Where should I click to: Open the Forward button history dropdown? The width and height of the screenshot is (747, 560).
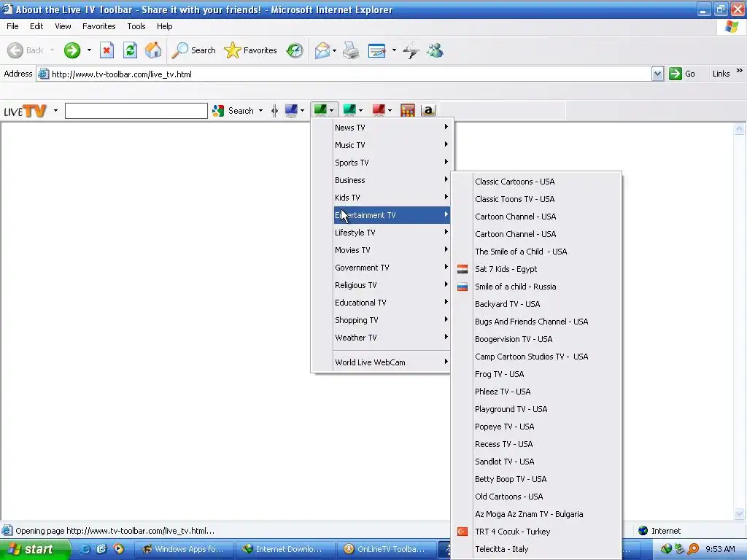89,50
